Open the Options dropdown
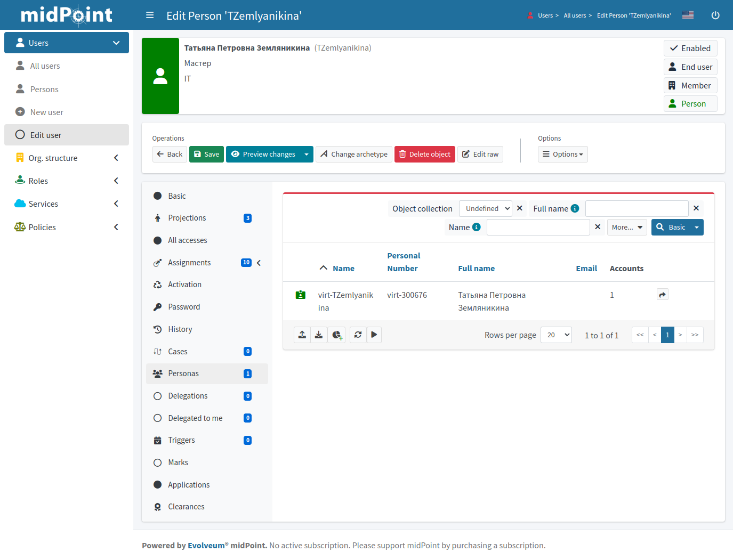733x560 pixels. (x=563, y=154)
